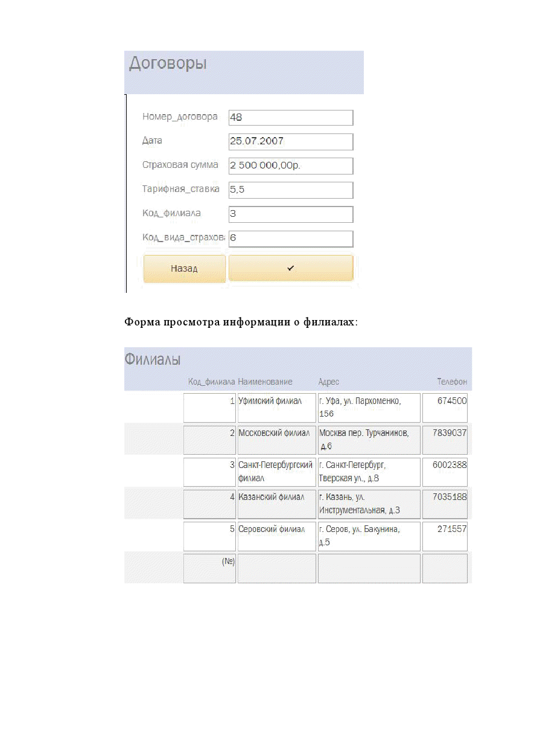Select the Код_вида_страхования field with 6
Screen dimensions: 534x756
290,239
